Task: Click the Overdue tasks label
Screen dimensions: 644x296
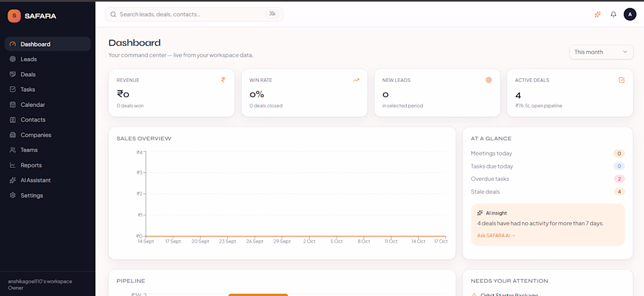Action: tap(490, 179)
